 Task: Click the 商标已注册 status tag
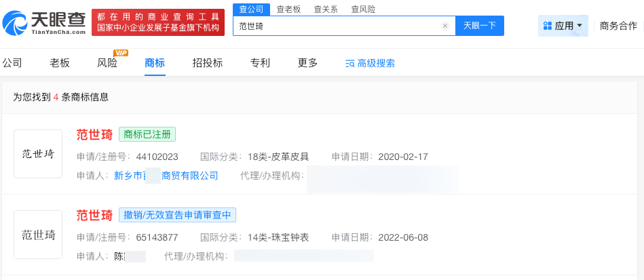point(147,134)
